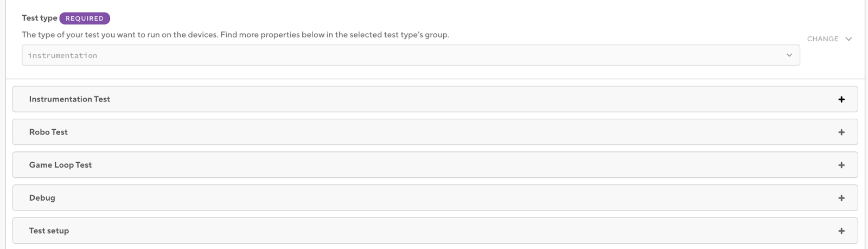Open the Debug group by its title
This screenshot has height=249, width=868.
(x=42, y=198)
